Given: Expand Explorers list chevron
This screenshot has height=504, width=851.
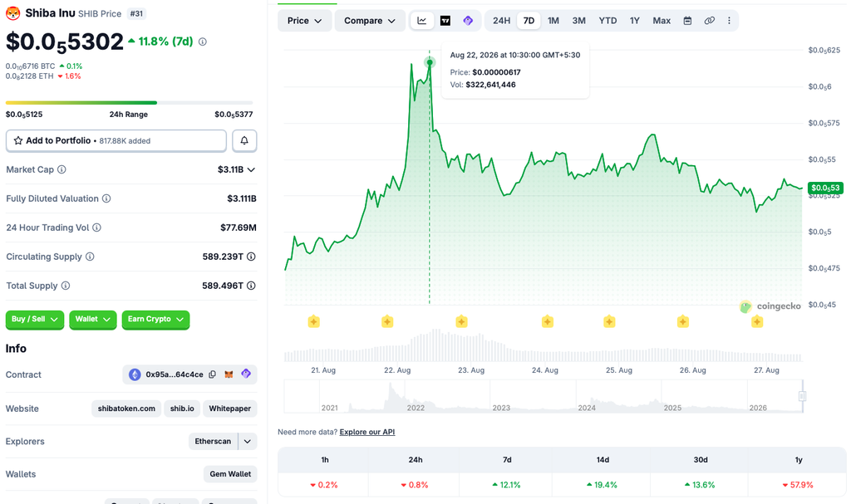Looking at the screenshot, I should [x=248, y=441].
